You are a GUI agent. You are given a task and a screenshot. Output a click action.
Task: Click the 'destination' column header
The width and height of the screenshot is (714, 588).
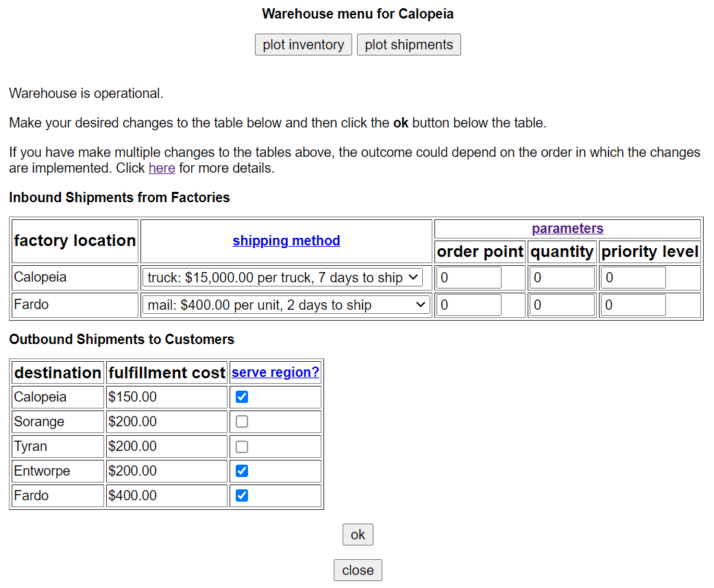(58, 373)
